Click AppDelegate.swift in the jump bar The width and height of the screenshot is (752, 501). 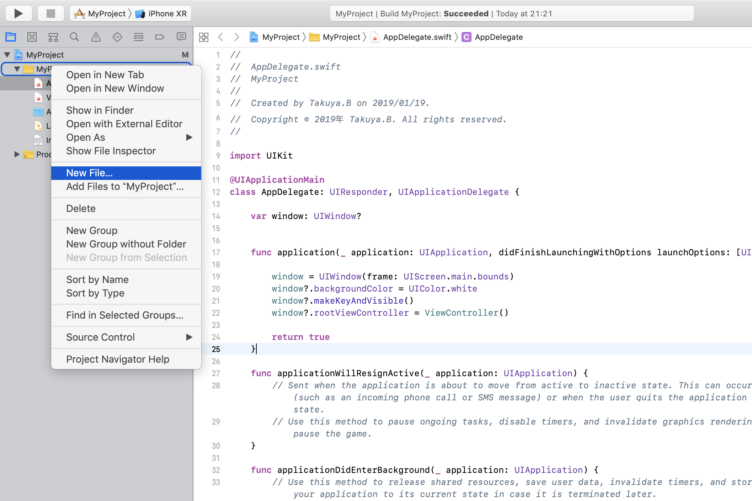tap(411, 37)
